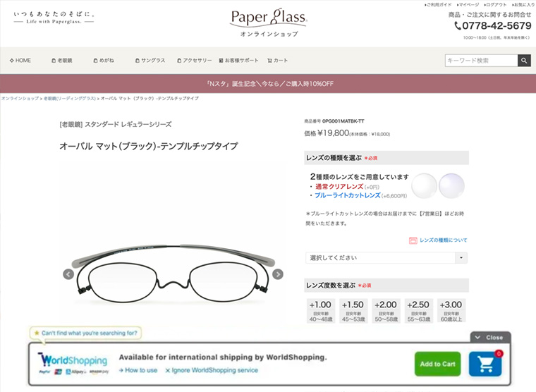
Task: Select the +1.00 lens power option
Action: (x=320, y=311)
